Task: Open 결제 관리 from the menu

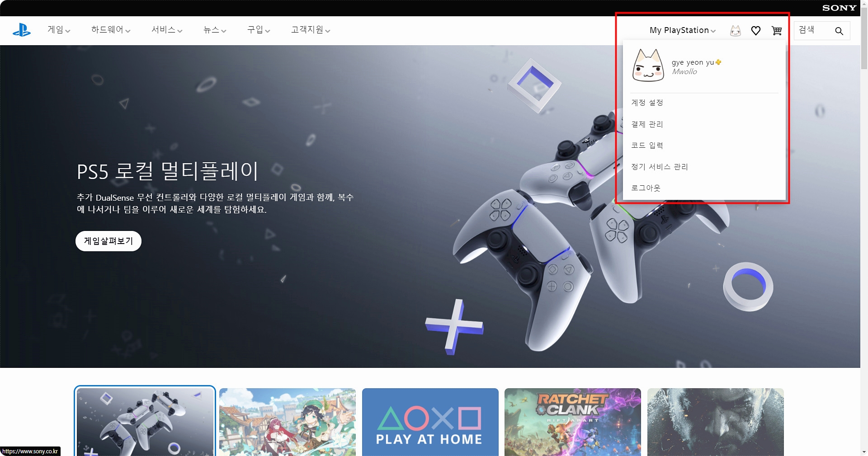Action: point(647,124)
